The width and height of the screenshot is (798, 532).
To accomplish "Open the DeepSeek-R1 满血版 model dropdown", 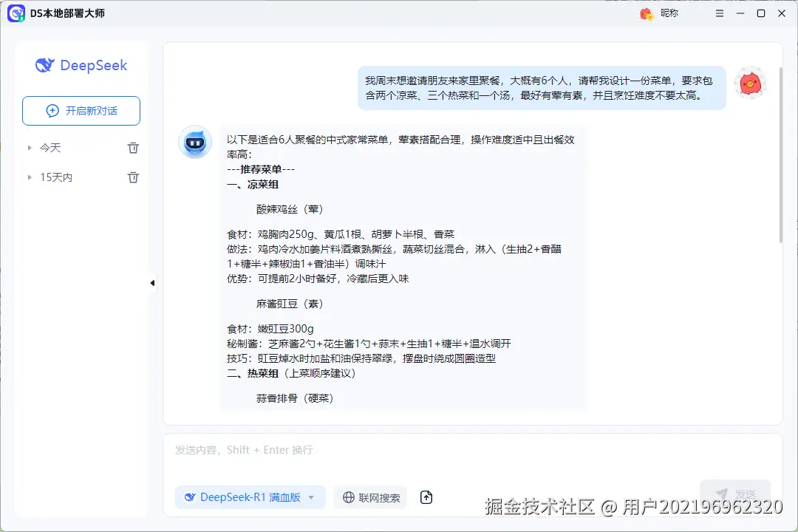I will click(x=311, y=497).
